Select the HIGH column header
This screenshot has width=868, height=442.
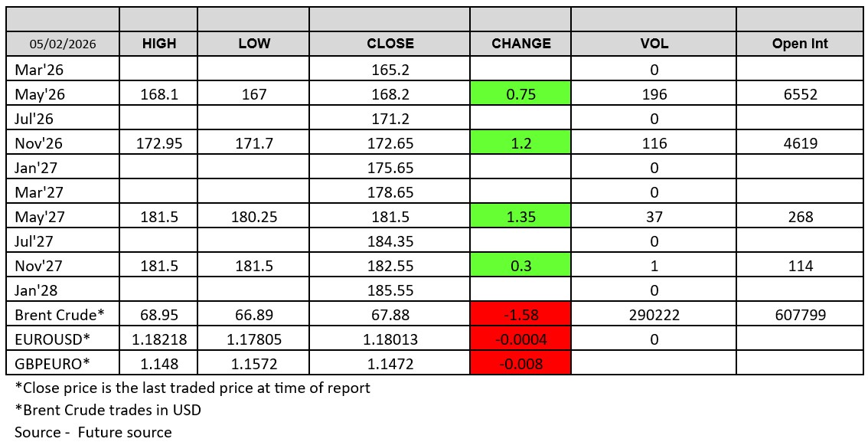159,44
